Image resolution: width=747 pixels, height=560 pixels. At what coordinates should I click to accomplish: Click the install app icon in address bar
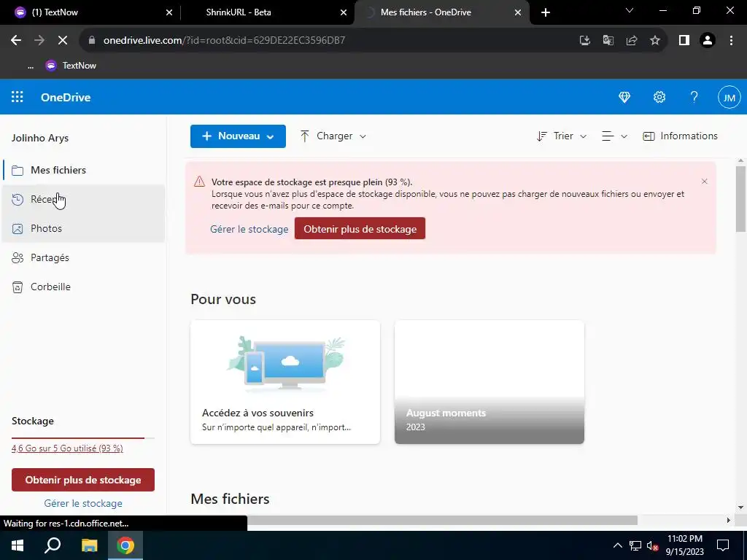(x=584, y=41)
